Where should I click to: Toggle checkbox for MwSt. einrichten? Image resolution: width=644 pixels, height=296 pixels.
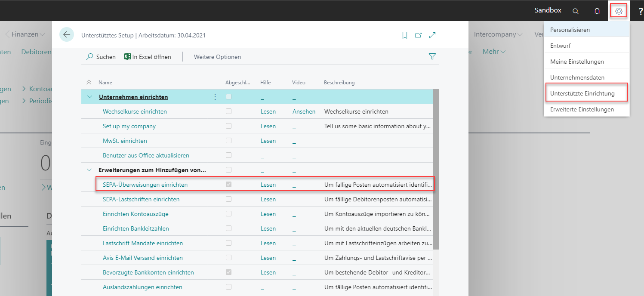(228, 140)
